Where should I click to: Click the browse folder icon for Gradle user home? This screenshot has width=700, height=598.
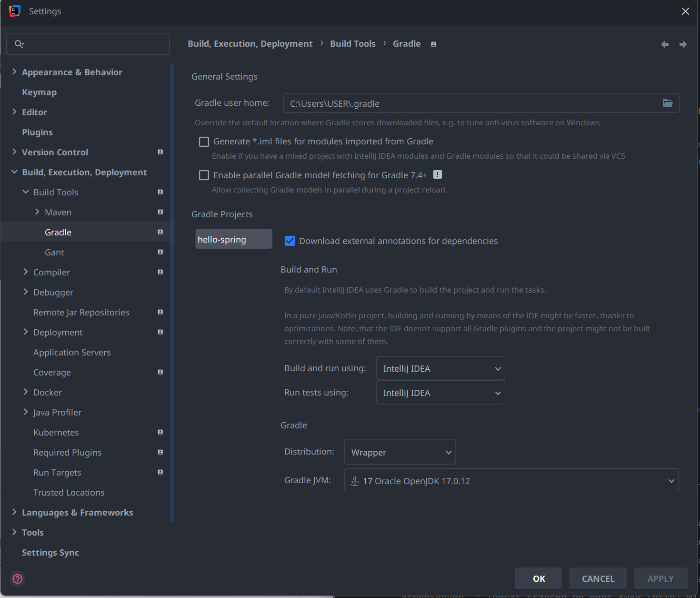(668, 103)
